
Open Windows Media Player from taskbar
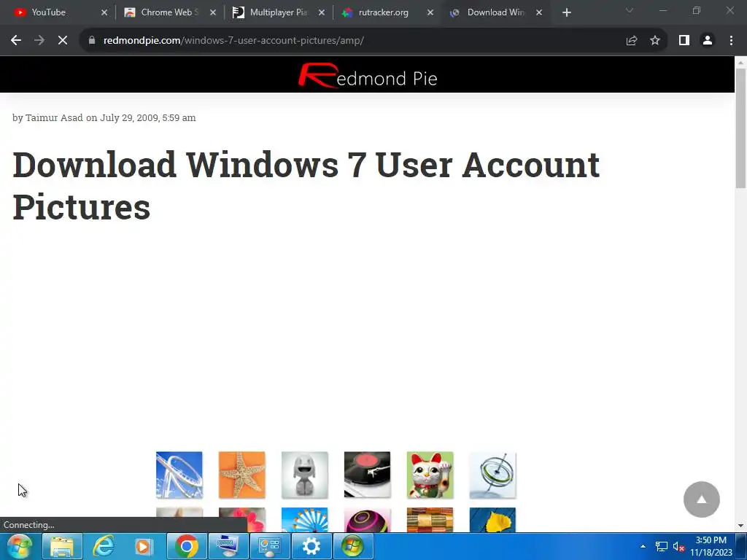pyautogui.click(x=144, y=546)
